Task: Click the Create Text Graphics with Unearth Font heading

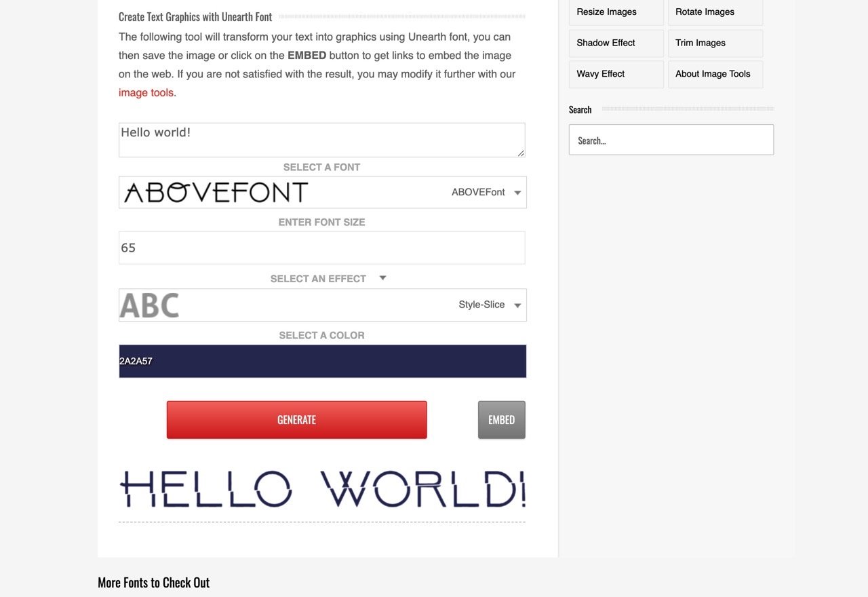Action: 195,17
